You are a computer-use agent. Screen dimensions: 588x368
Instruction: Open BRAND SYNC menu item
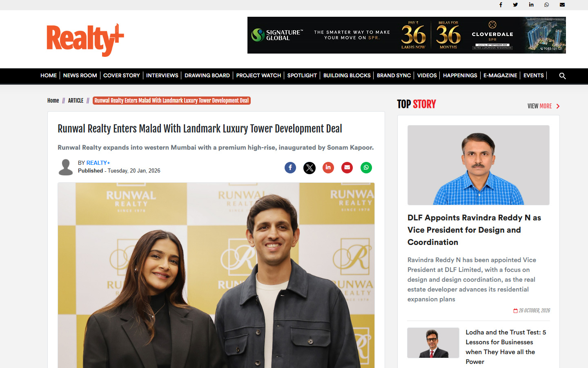[394, 76]
